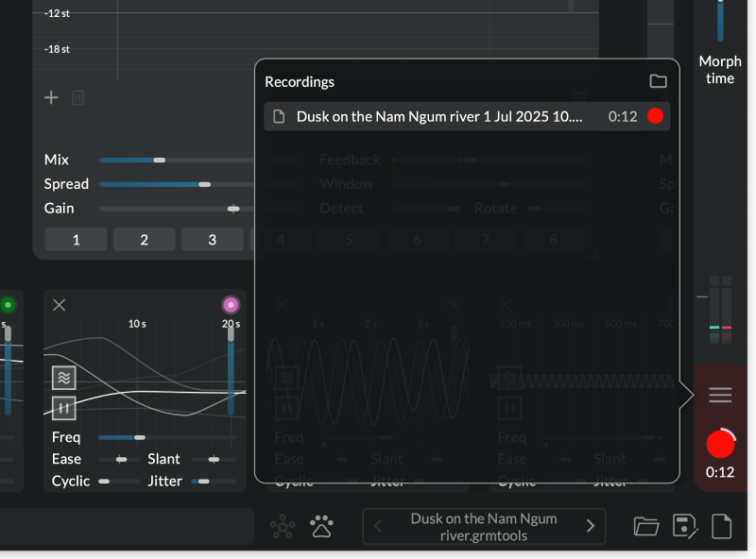
Task: Click the trash delete icon
Action: pyautogui.click(x=78, y=97)
